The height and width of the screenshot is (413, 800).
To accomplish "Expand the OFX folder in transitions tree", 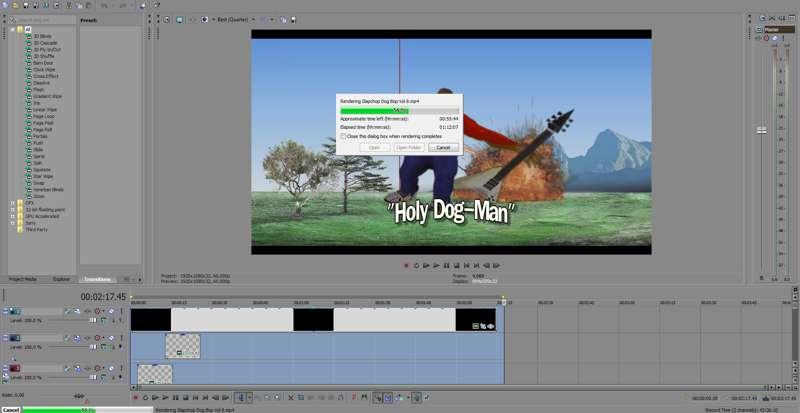I will (13, 203).
